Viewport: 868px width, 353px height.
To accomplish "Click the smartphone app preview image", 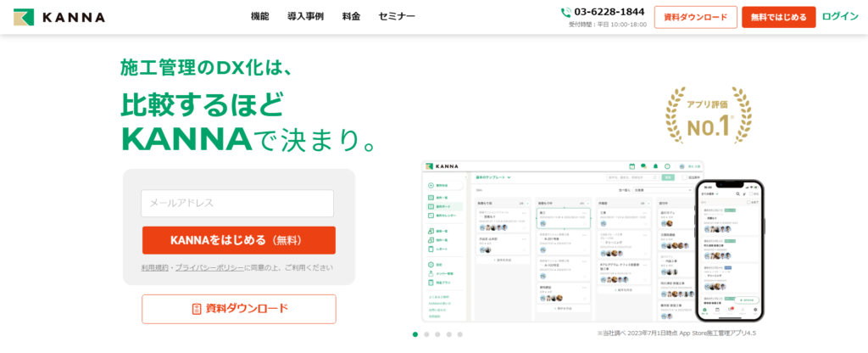I will (x=730, y=250).
